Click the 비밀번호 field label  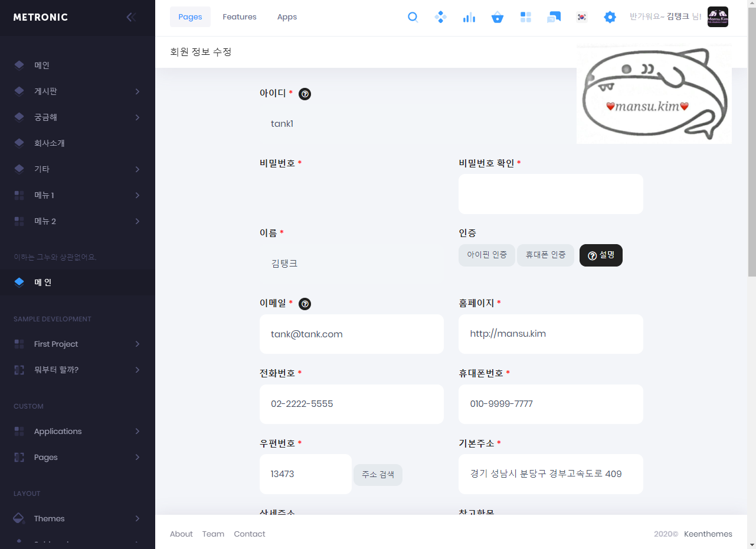(277, 163)
